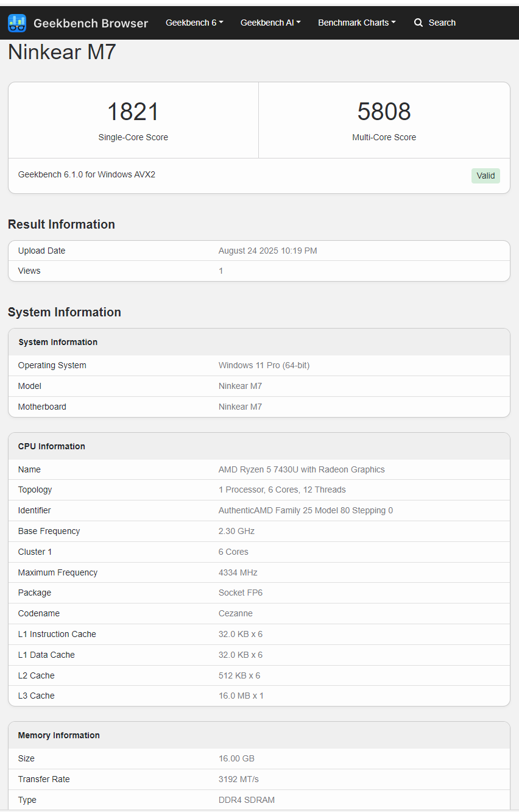Click the Single-Core Score label
519x812 pixels.
pyautogui.click(x=133, y=137)
